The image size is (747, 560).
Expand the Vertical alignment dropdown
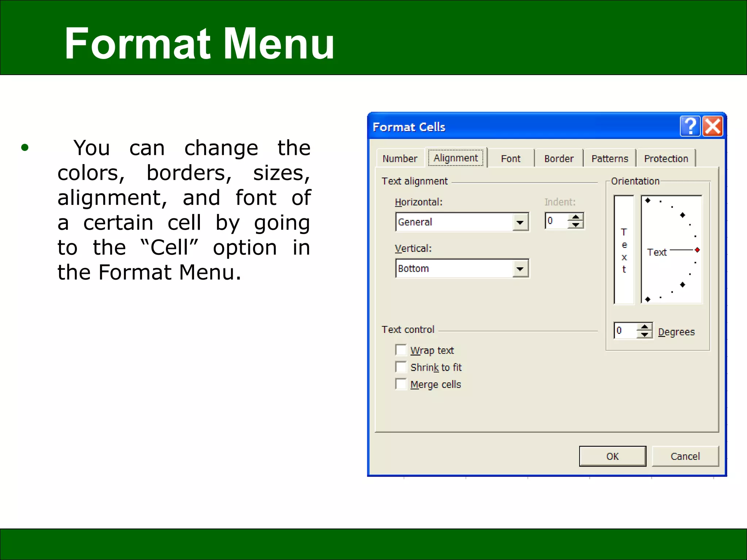coord(520,269)
